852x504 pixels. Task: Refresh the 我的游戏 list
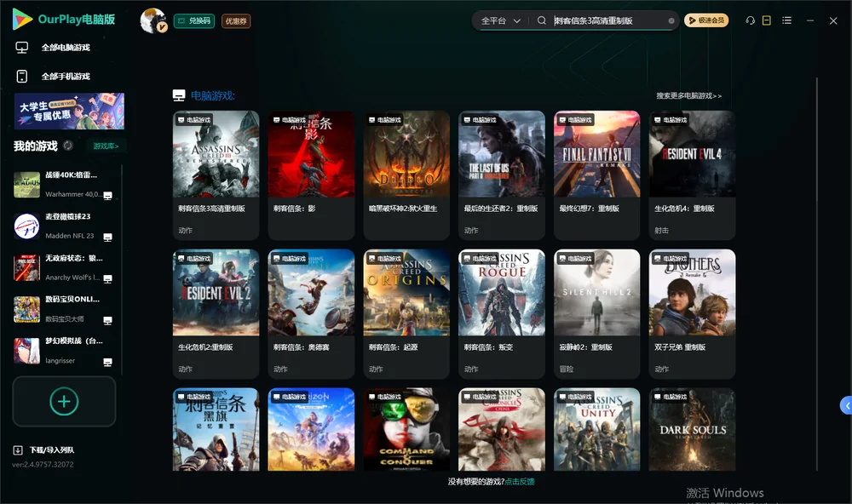(68, 146)
